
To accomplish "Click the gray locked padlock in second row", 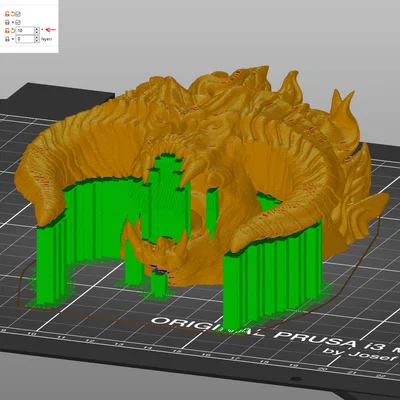I will 7,22.
